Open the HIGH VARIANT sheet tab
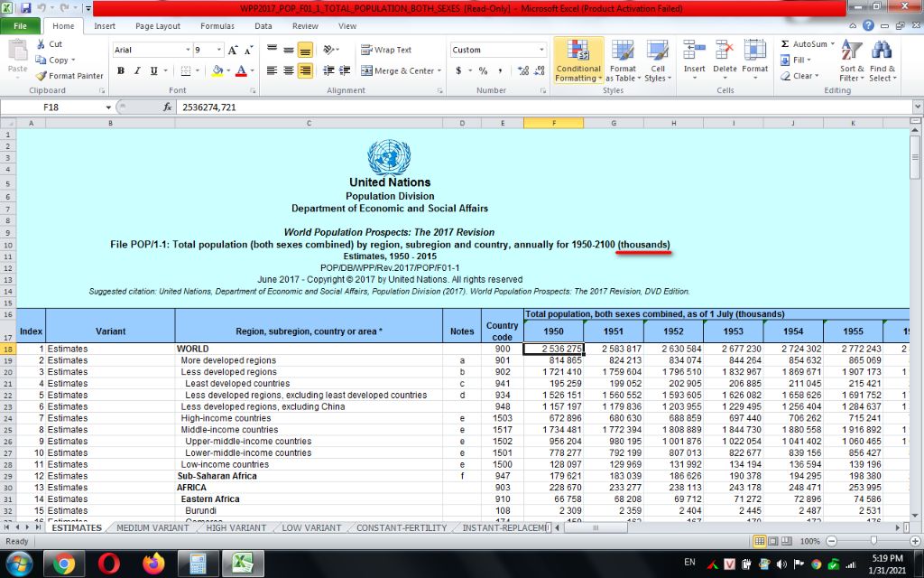Image resolution: width=924 pixels, height=578 pixels. pos(236,527)
